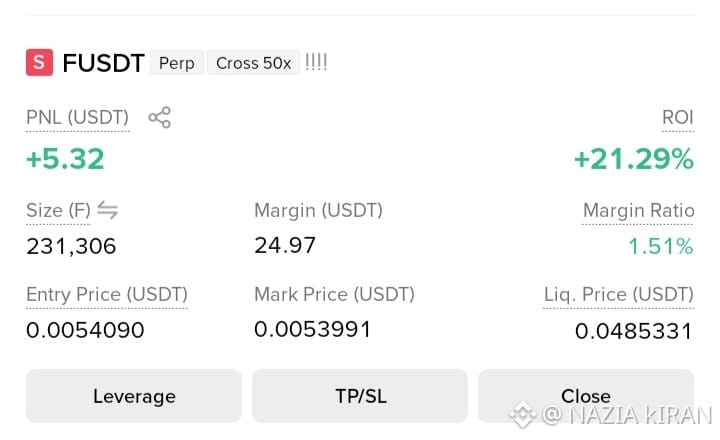
Task: Click the Entry Price (USDT) label
Action: (x=107, y=294)
